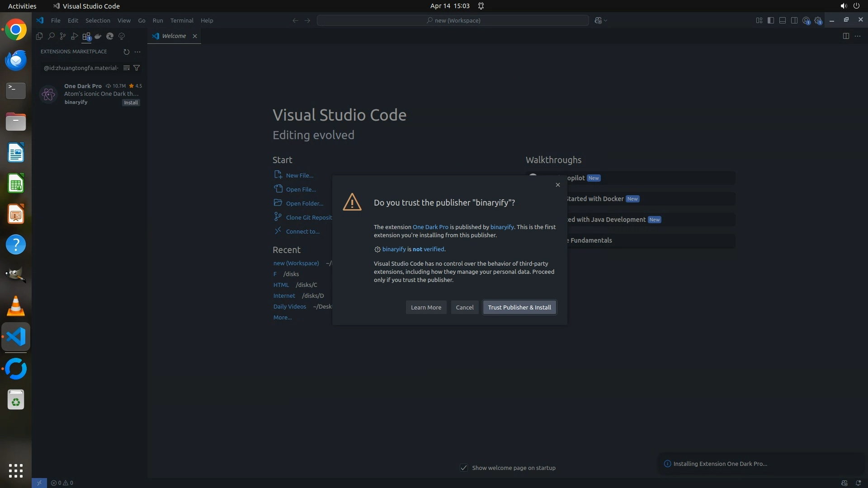Click the Filter Extensions funnel icon
The image size is (868, 488).
click(137, 68)
